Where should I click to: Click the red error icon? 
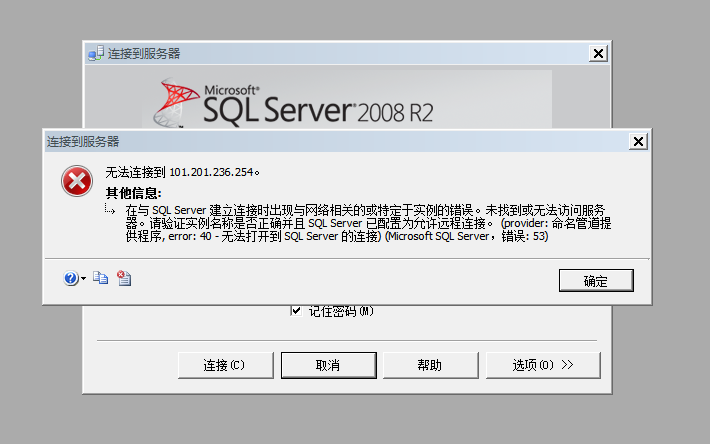coord(77,181)
